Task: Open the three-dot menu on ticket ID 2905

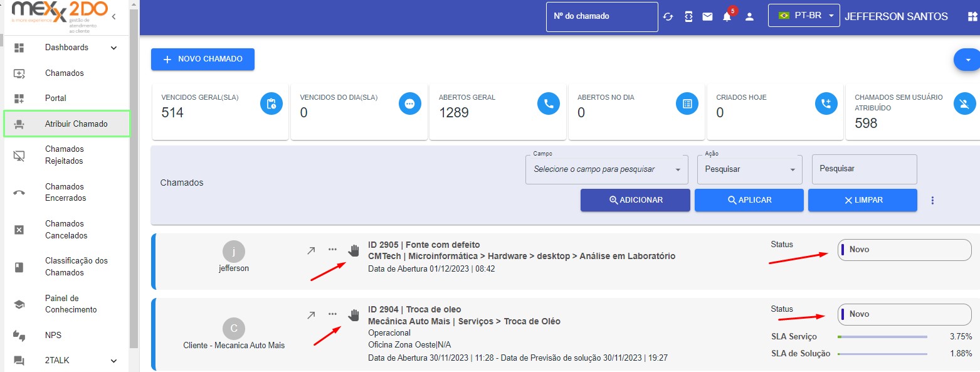Action: point(332,250)
